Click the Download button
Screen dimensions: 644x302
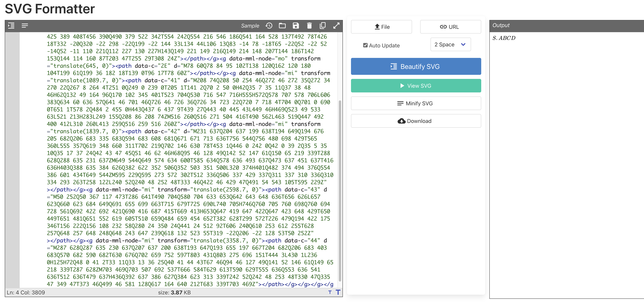(416, 121)
